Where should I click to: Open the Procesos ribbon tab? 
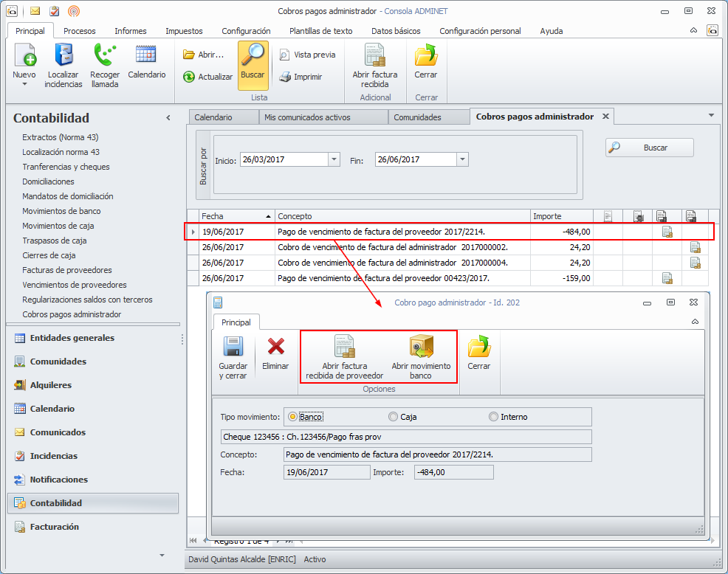80,31
